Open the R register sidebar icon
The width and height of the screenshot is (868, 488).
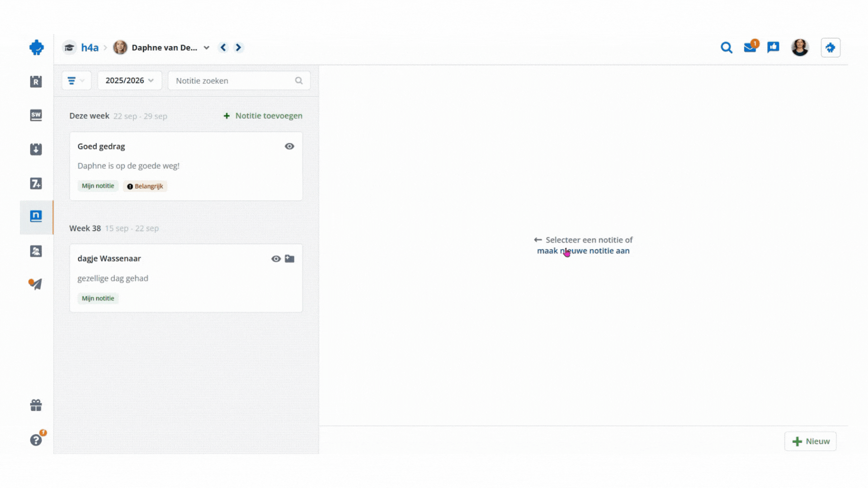(36, 82)
